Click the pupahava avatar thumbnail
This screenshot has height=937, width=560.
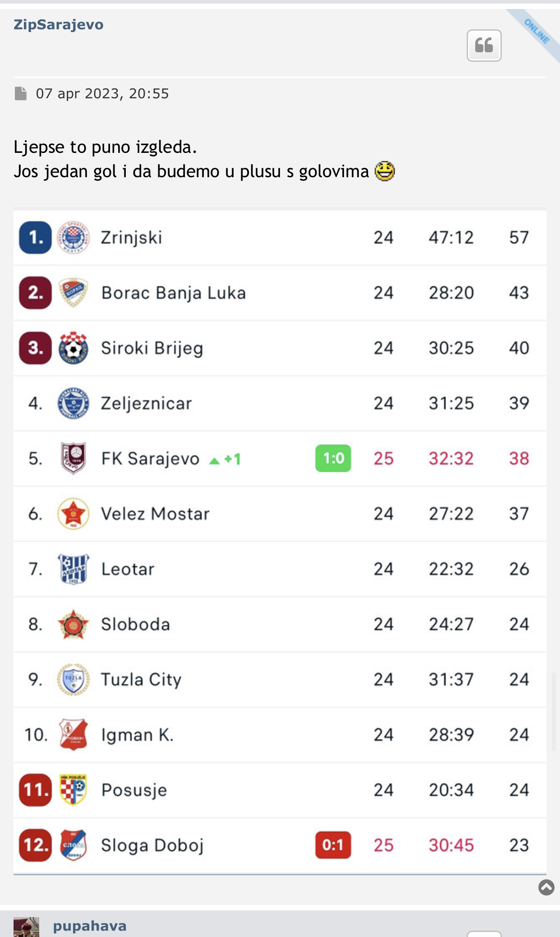(26, 927)
